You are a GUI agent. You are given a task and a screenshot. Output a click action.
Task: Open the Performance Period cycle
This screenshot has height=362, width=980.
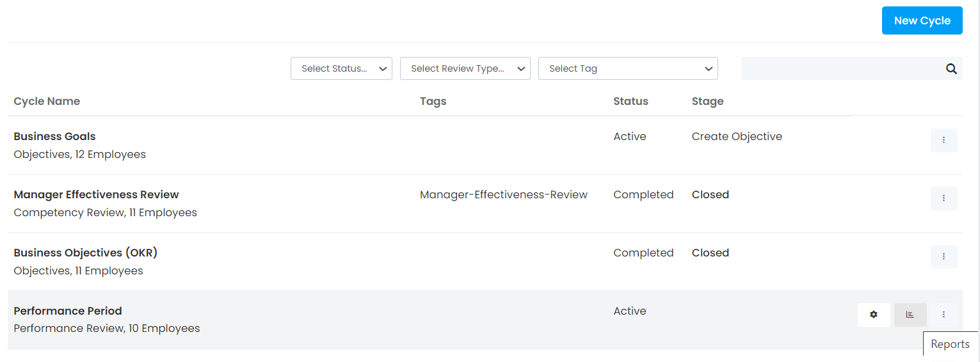(x=67, y=311)
